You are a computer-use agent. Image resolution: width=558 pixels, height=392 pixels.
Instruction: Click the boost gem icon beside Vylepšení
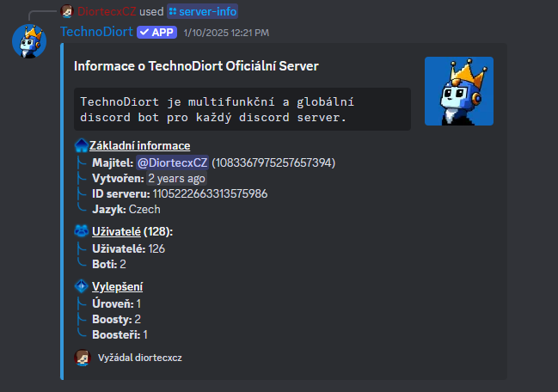click(82, 287)
